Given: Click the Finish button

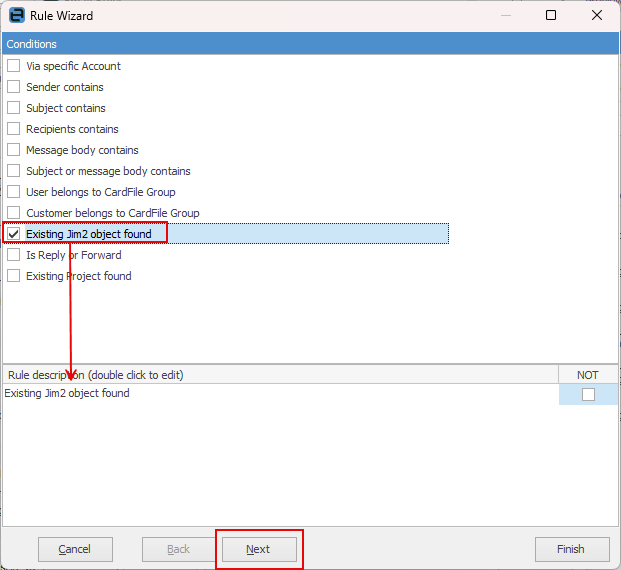Looking at the screenshot, I should pyautogui.click(x=572, y=549).
